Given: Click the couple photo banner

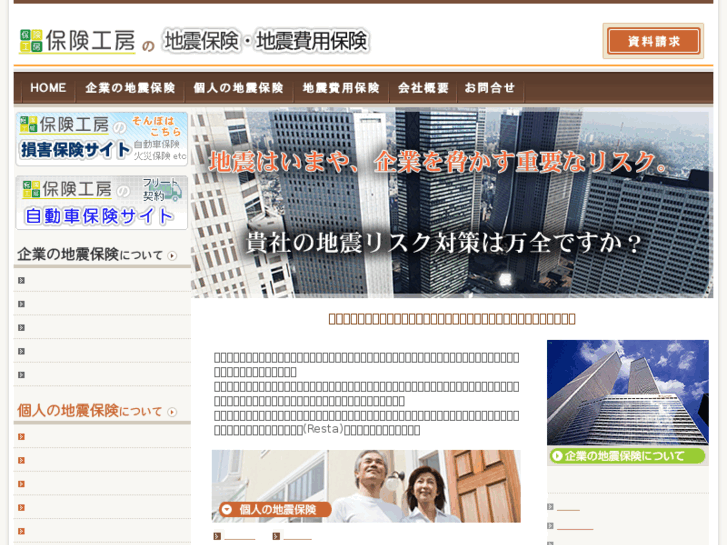Looking at the screenshot, I should 366,486.
